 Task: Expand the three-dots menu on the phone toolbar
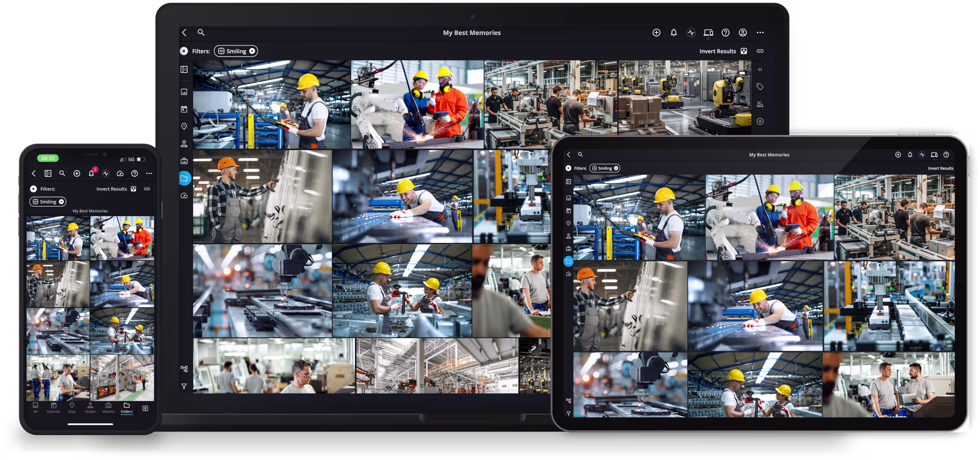click(x=149, y=174)
